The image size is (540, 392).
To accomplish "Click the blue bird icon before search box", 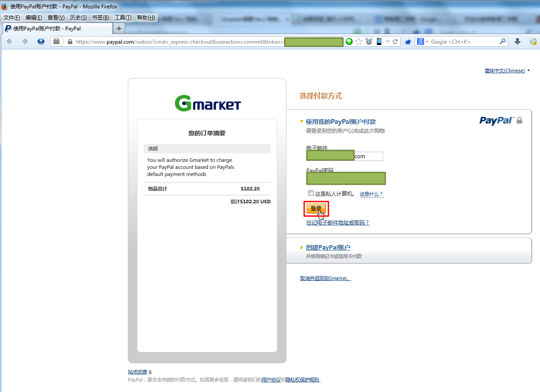I will pos(408,42).
